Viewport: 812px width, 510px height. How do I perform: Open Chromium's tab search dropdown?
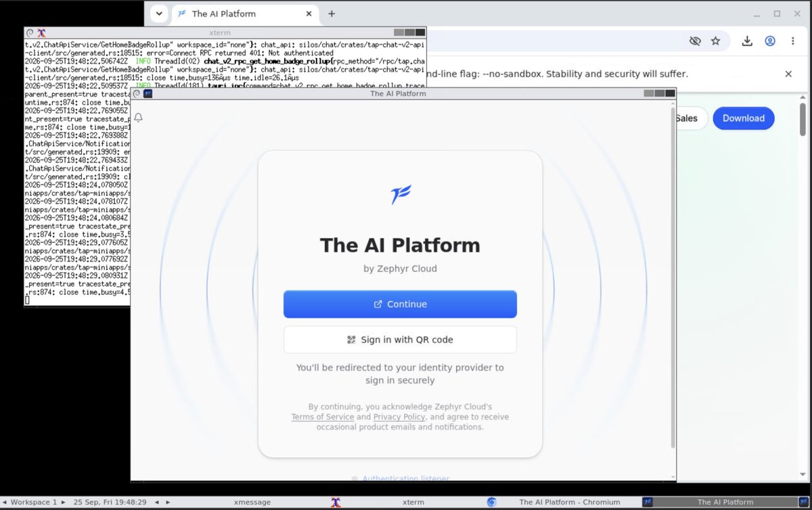pos(158,14)
